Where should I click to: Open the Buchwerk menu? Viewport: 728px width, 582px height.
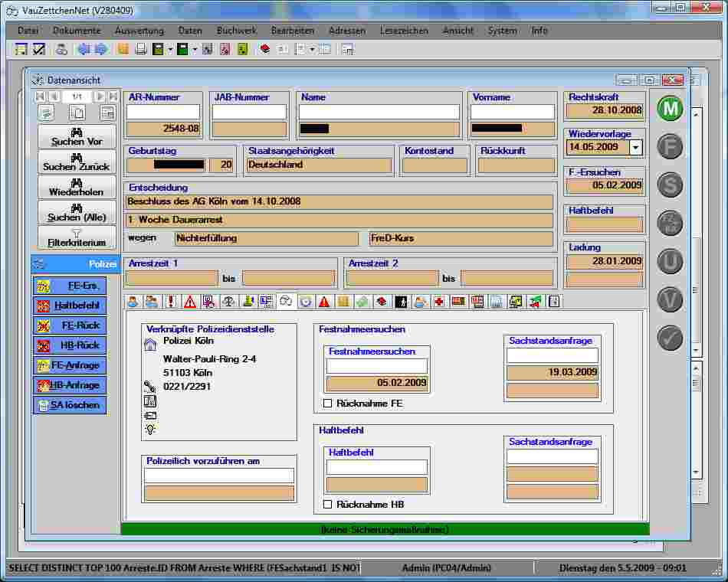(236, 31)
